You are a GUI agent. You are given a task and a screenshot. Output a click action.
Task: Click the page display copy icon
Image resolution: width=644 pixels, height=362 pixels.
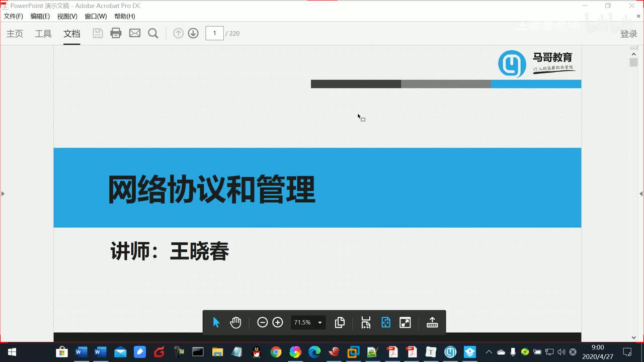pyautogui.click(x=340, y=322)
